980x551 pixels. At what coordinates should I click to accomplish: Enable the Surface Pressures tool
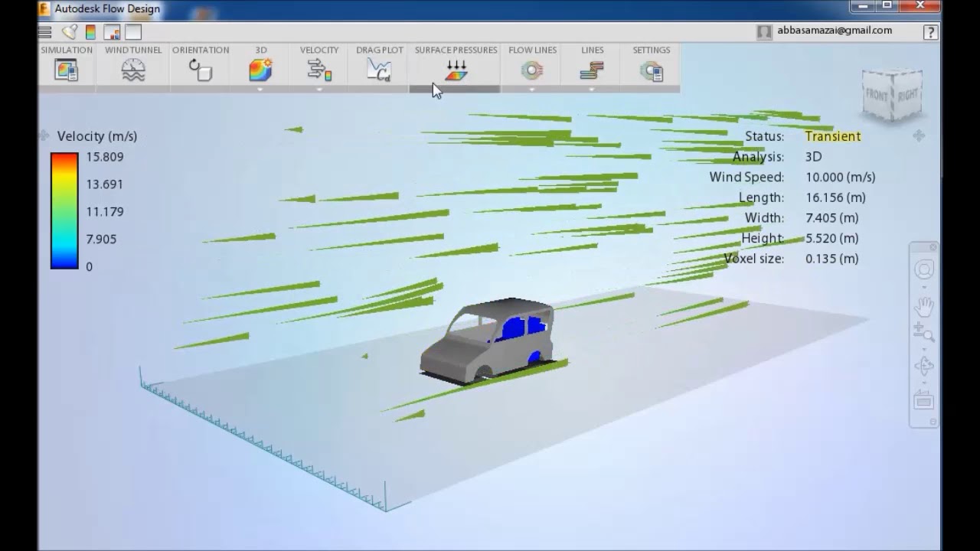click(456, 70)
